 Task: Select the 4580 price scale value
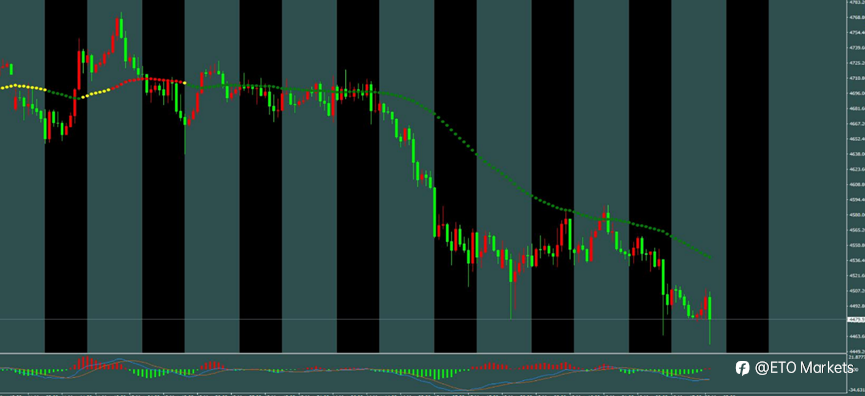pyautogui.click(x=857, y=215)
